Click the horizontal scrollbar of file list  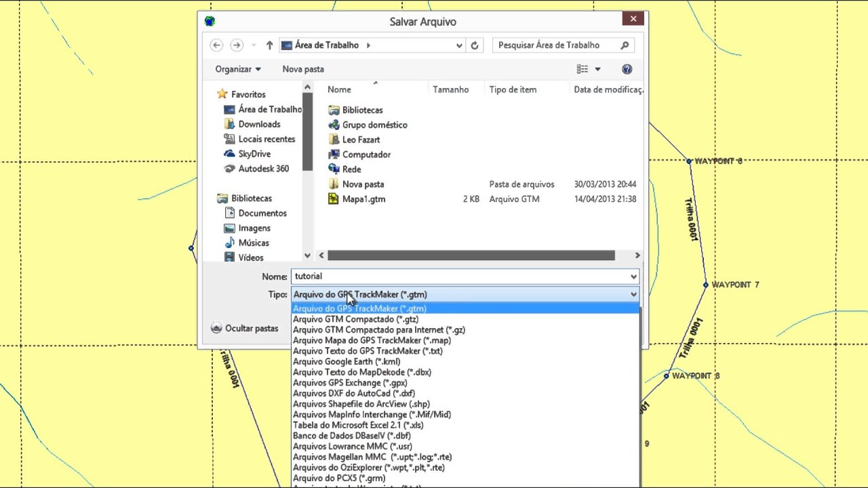pos(471,256)
